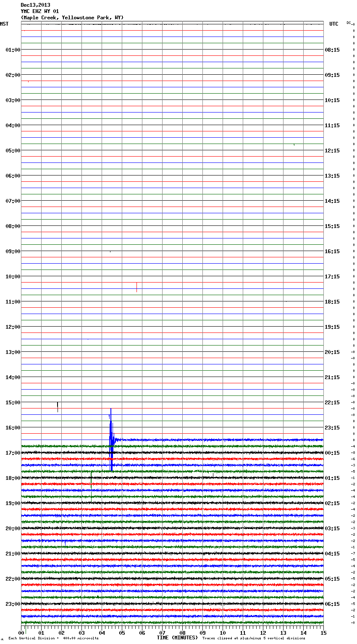Select the 14:00 MST time label
This screenshot has height=644, width=357.
pos(13,377)
